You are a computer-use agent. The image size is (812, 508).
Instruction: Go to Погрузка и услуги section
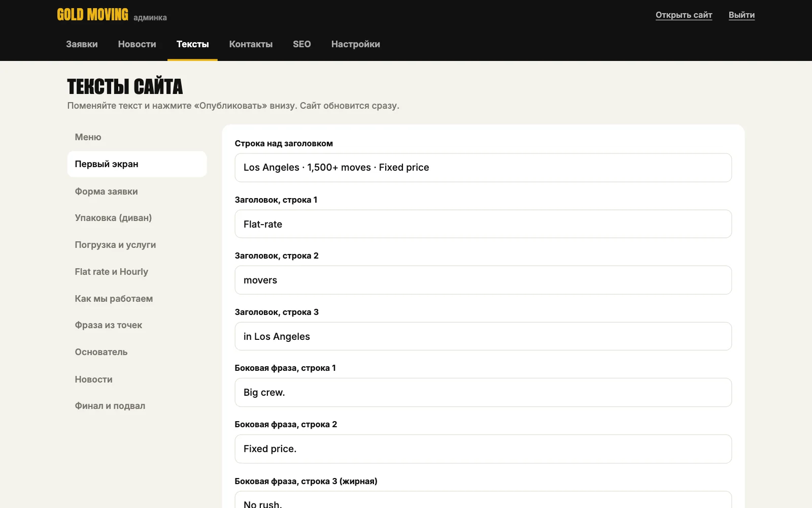coord(137,245)
